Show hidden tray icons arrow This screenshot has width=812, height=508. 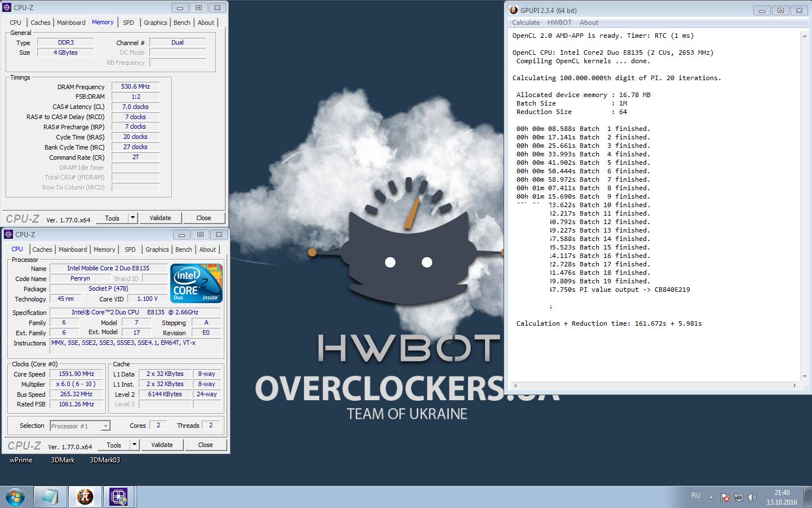(712, 498)
